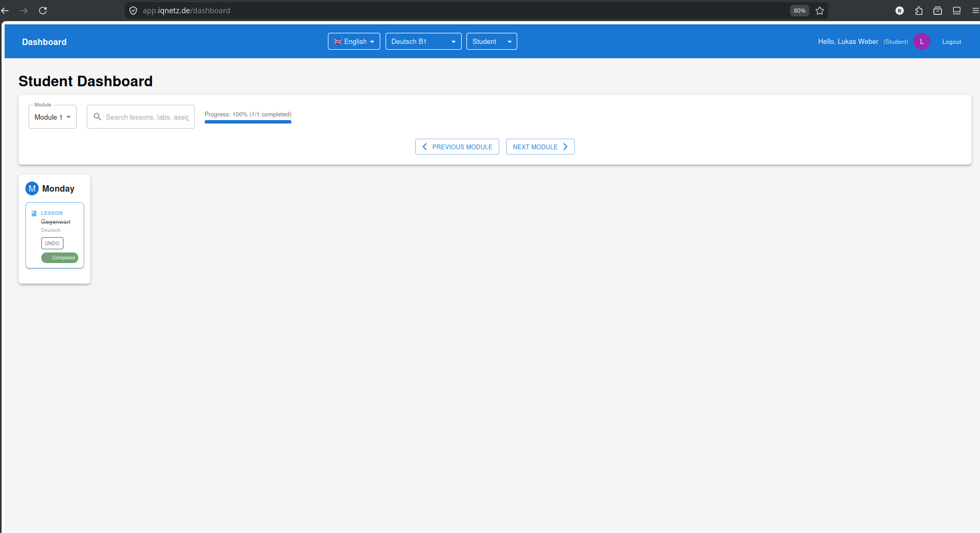
Task: Open the browser extensions puzzle icon
Action: (919, 11)
